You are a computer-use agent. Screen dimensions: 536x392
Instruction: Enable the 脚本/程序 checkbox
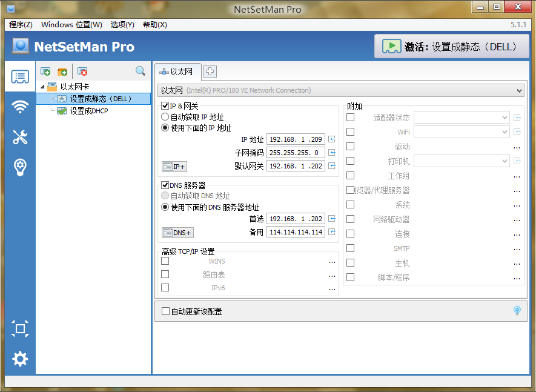351,277
